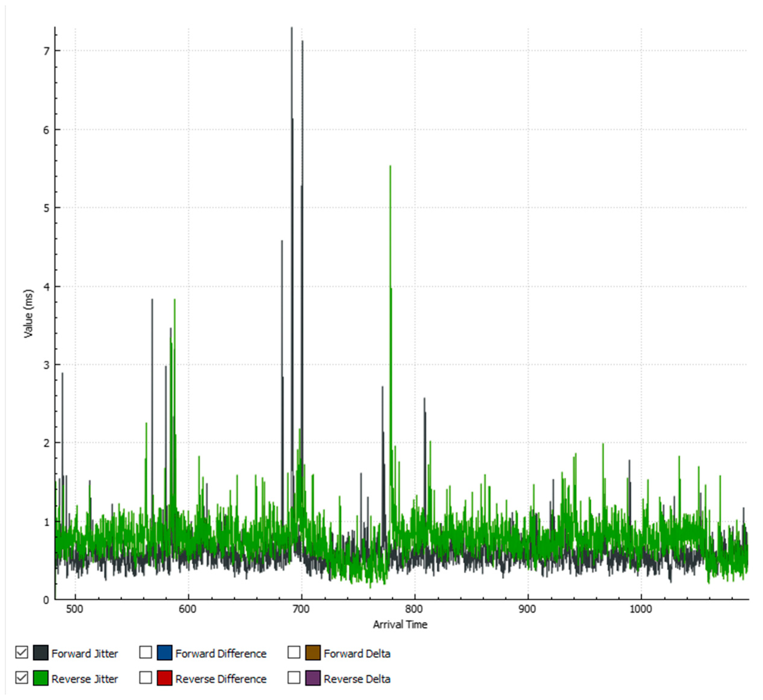Disable the Reverse Jitter checkbox
The height and width of the screenshot is (700, 763).
click(x=22, y=678)
